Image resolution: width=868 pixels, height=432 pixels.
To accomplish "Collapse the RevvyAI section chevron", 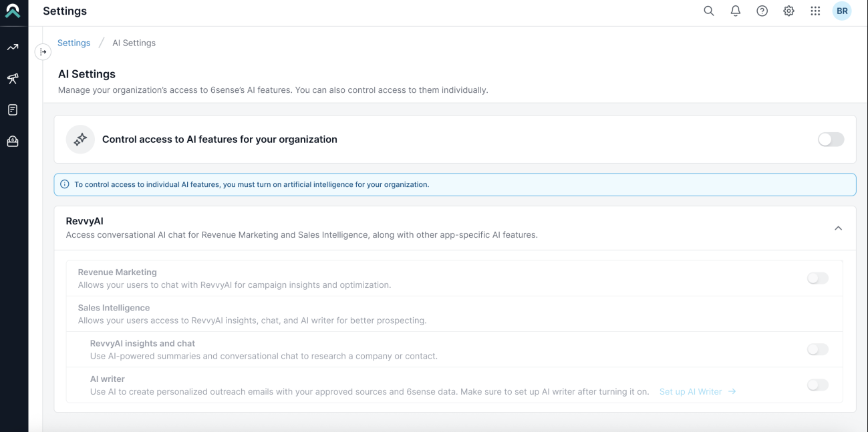I will 838,228.
